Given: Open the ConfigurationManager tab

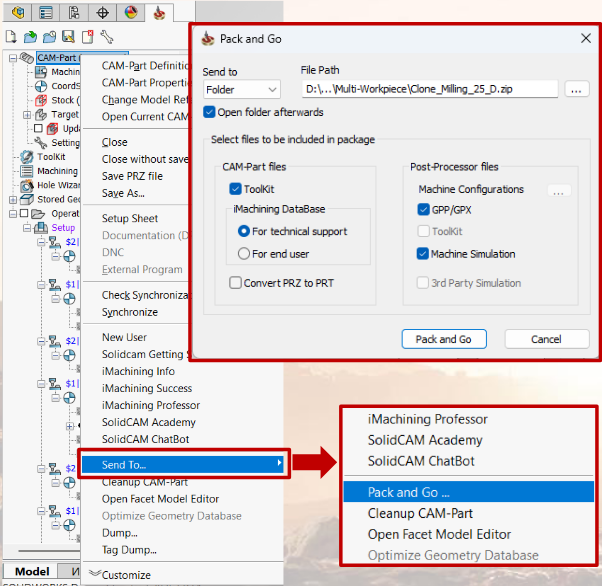Looking at the screenshot, I should (74, 13).
